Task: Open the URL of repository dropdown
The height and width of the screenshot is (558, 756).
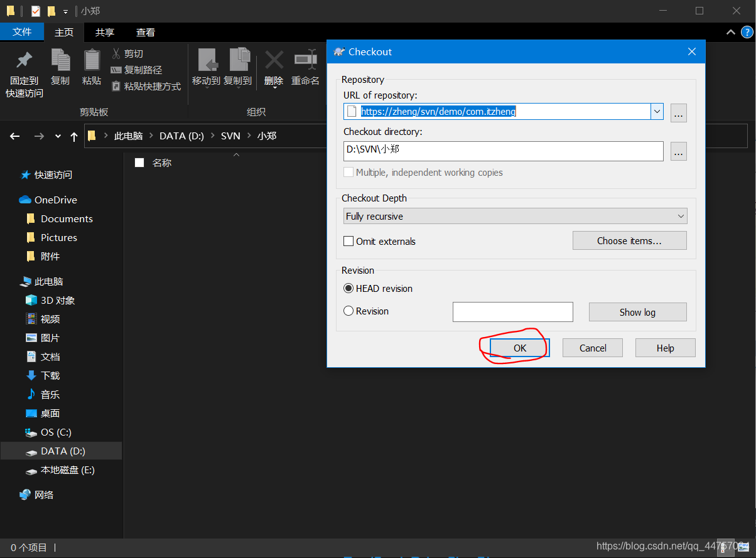Action: pyautogui.click(x=657, y=112)
